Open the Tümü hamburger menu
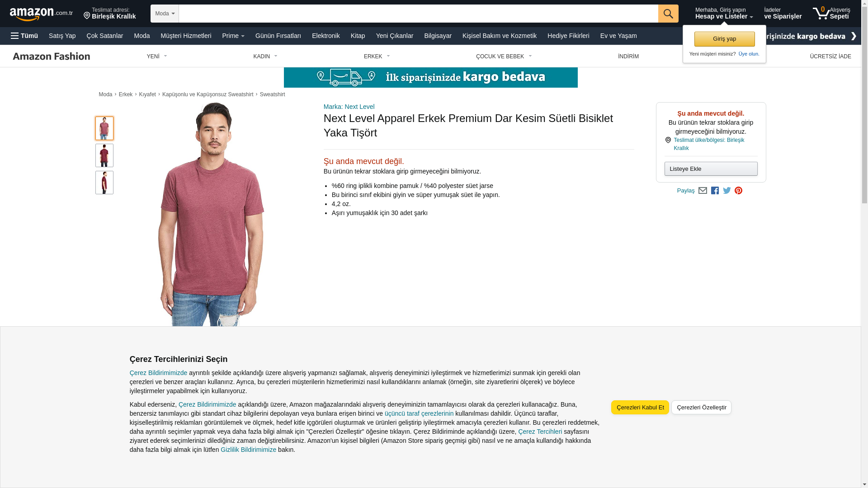The width and height of the screenshot is (868, 488). (x=24, y=36)
